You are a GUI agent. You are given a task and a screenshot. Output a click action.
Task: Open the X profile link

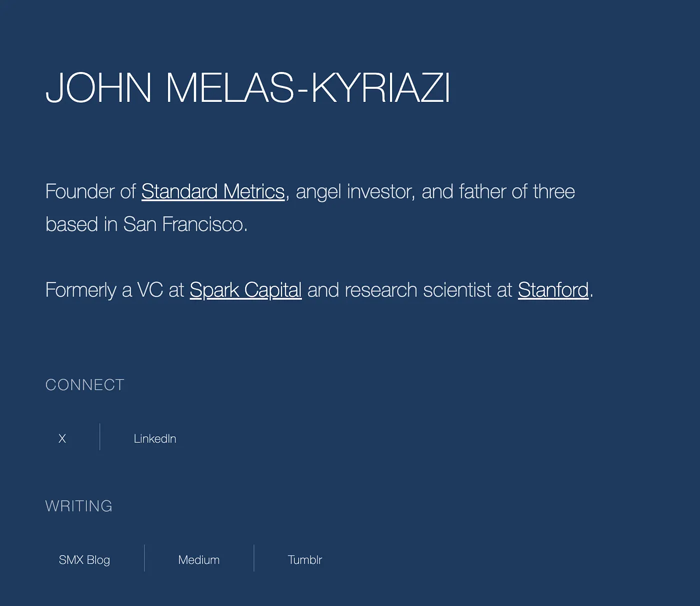click(x=62, y=439)
